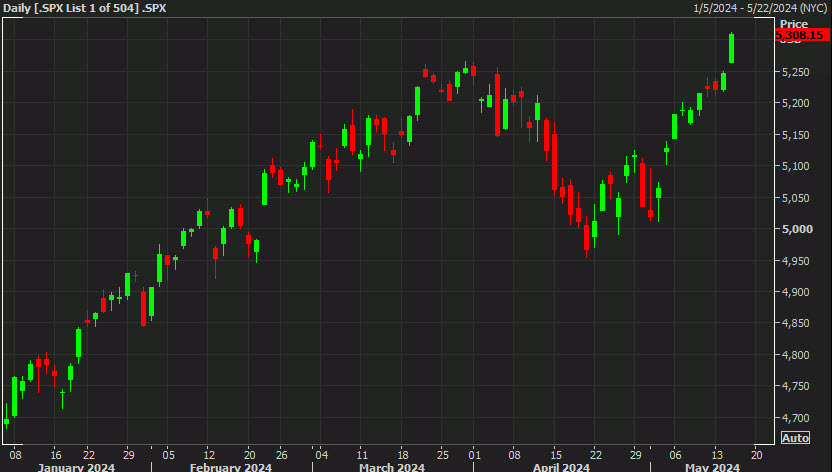Click the 4,900 price axis label
Viewport: 832px width, 472px height.
pos(796,292)
